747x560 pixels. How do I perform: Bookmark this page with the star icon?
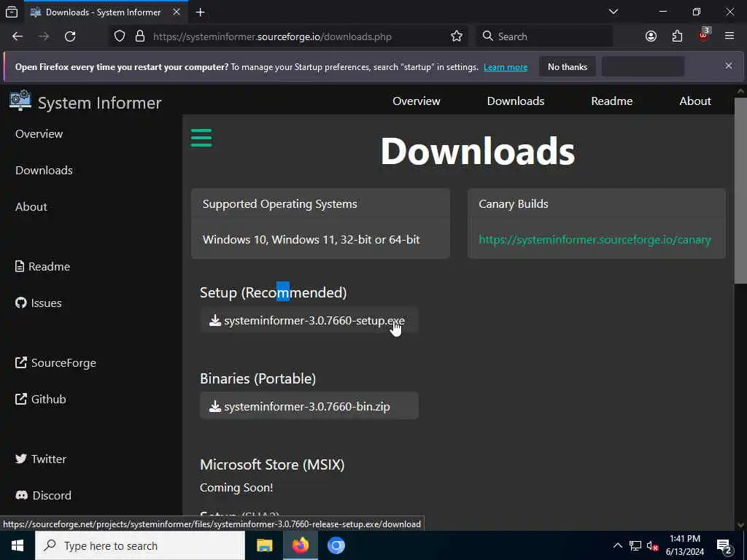point(457,36)
